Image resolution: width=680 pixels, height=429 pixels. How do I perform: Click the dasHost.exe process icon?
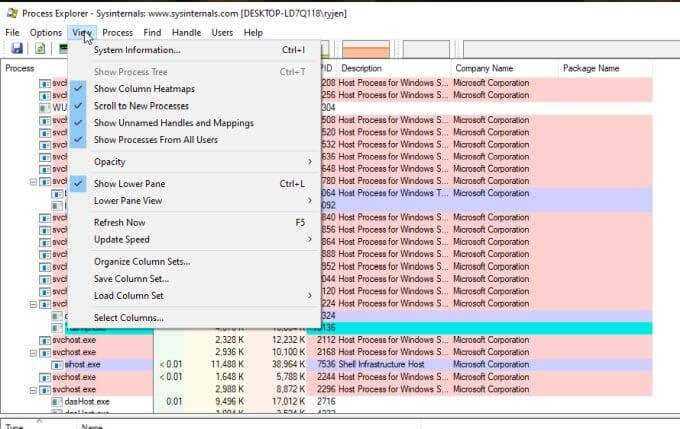pos(57,402)
